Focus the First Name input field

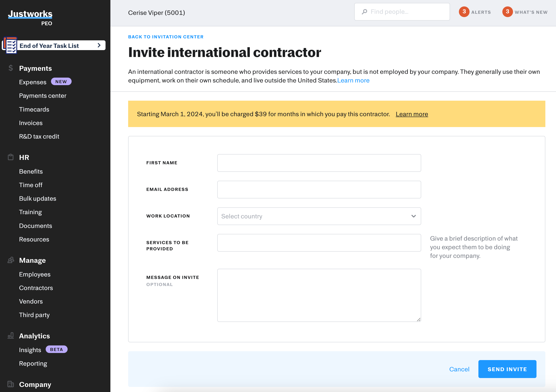319,163
